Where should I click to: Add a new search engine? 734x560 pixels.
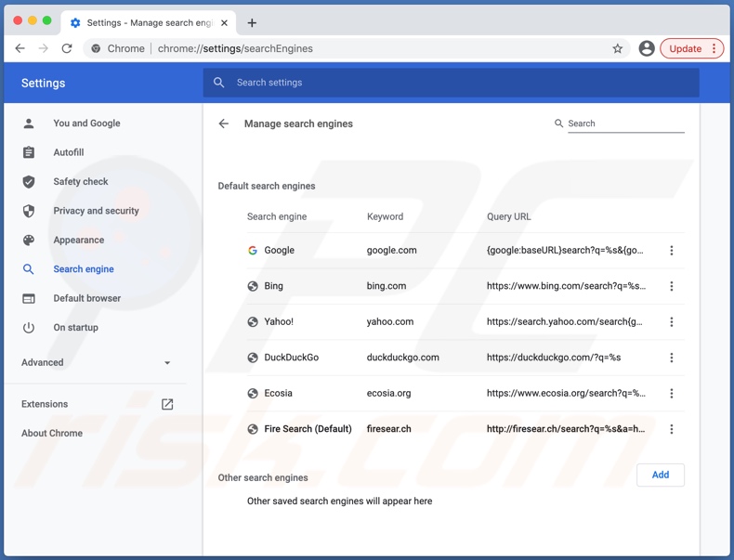[660, 475]
